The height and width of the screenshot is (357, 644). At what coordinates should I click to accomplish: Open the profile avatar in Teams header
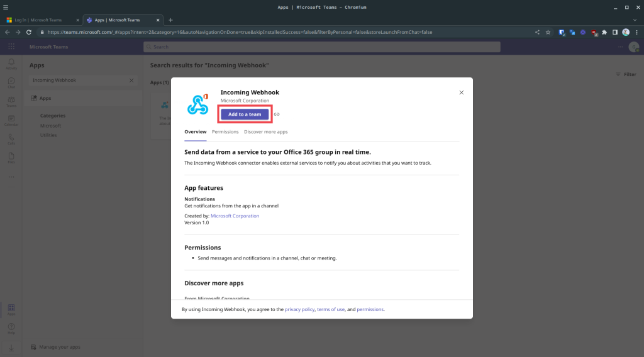(x=634, y=47)
